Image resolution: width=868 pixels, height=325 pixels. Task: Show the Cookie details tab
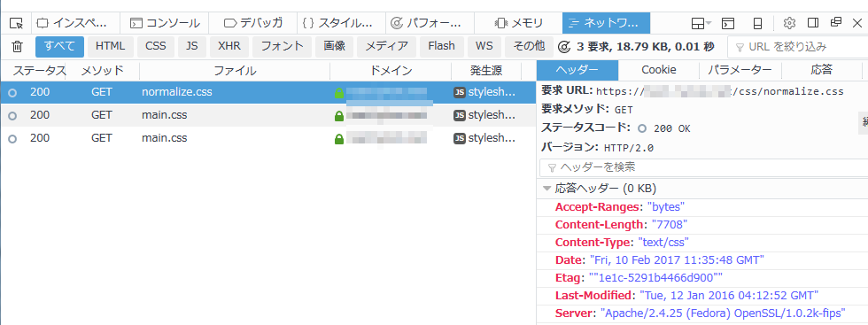click(659, 70)
